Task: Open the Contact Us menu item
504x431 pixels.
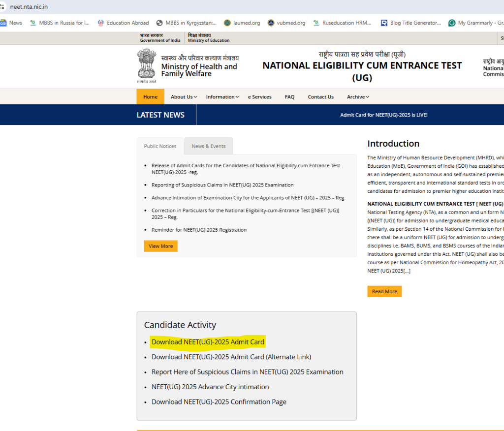Action: [321, 97]
